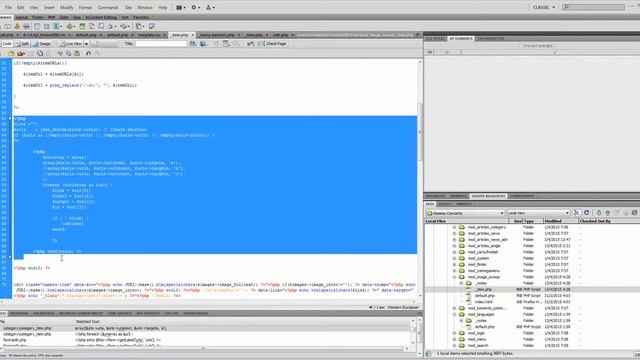Open the File menu
Image resolution: width=640 pixels, height=360 pixels.
pyautogui.click(x=8, y=7)
